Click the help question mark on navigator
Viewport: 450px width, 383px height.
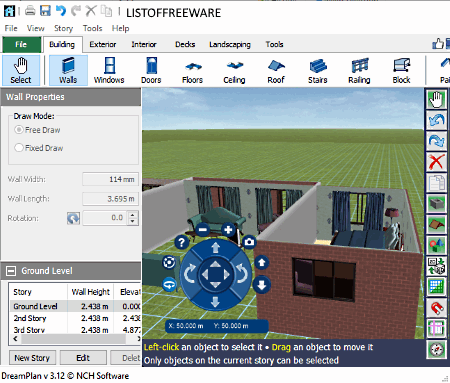(182, 242)
